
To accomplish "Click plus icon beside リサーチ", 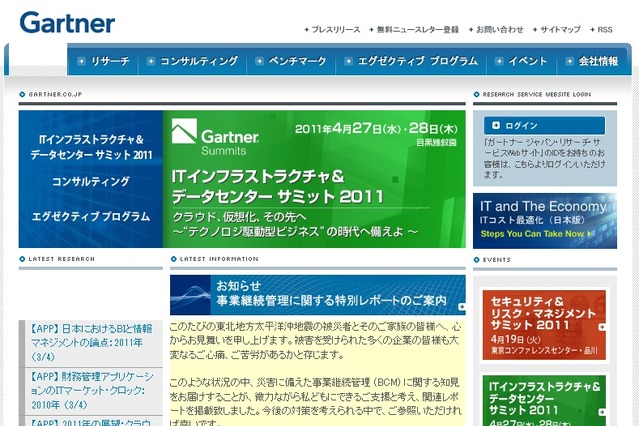I will point(81,61).
